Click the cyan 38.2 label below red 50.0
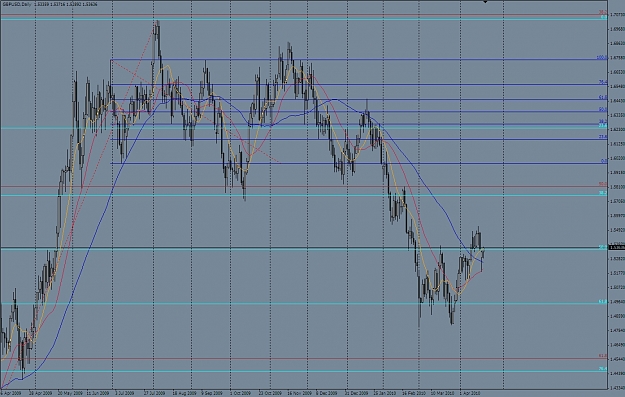This screenshot has width=625, height=397. (603, 193)
